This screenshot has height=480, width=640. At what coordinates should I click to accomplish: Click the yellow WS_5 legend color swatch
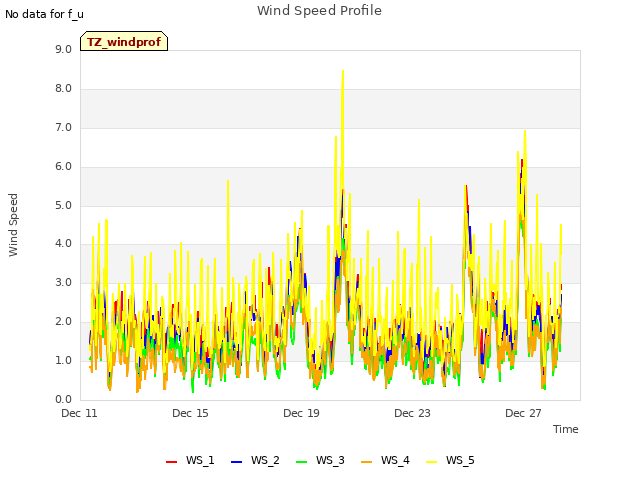click(431, 462)
